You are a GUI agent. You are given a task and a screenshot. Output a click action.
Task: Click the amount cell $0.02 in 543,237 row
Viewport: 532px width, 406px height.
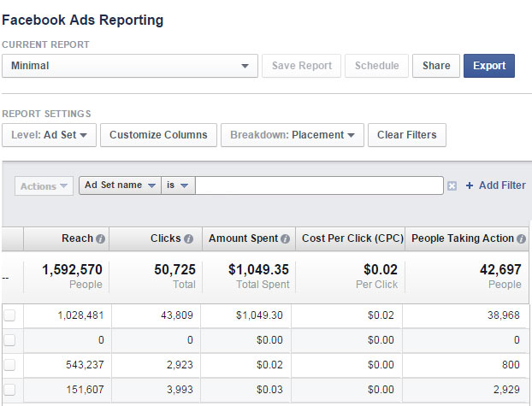(x=269, y=365)
